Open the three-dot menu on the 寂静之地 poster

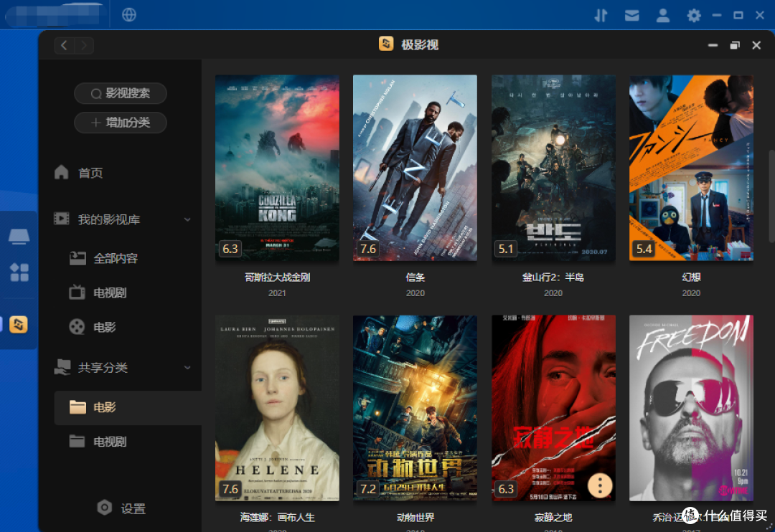[x=600, y=486]
